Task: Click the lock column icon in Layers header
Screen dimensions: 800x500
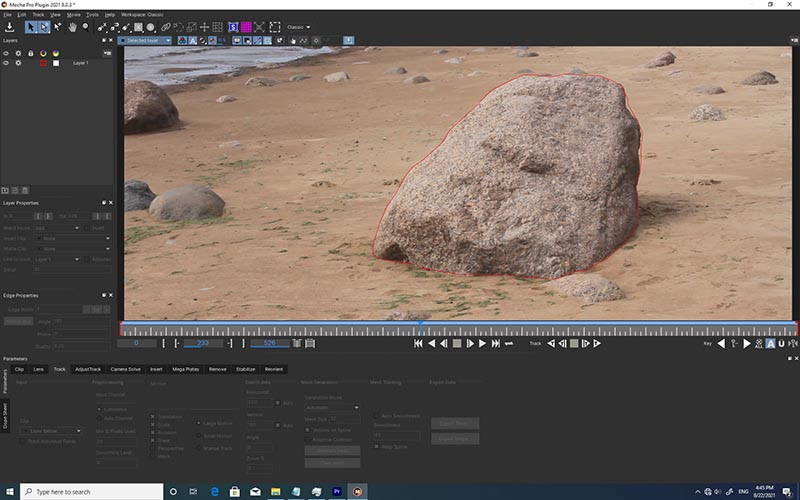Action: [31, 53]
